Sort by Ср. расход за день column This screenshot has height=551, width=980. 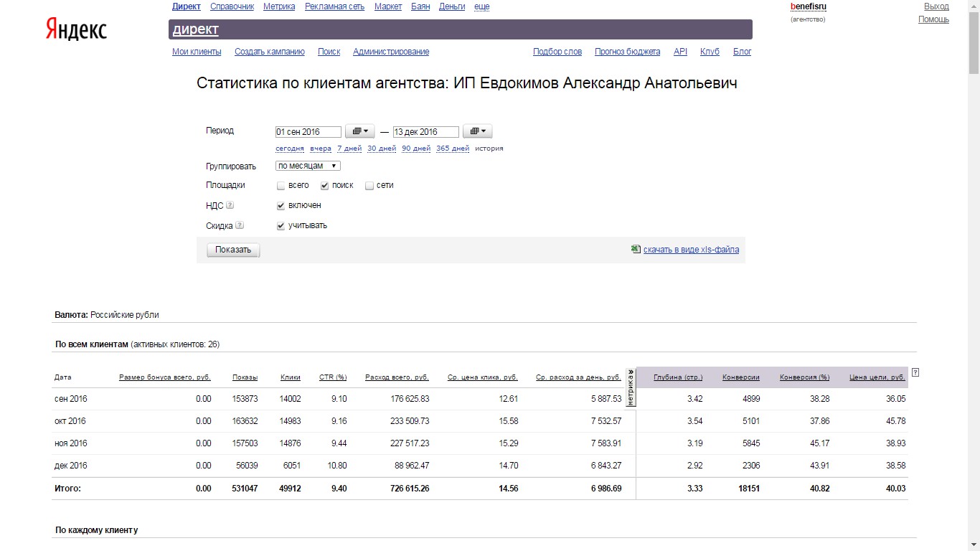click(x=578, y=377)
